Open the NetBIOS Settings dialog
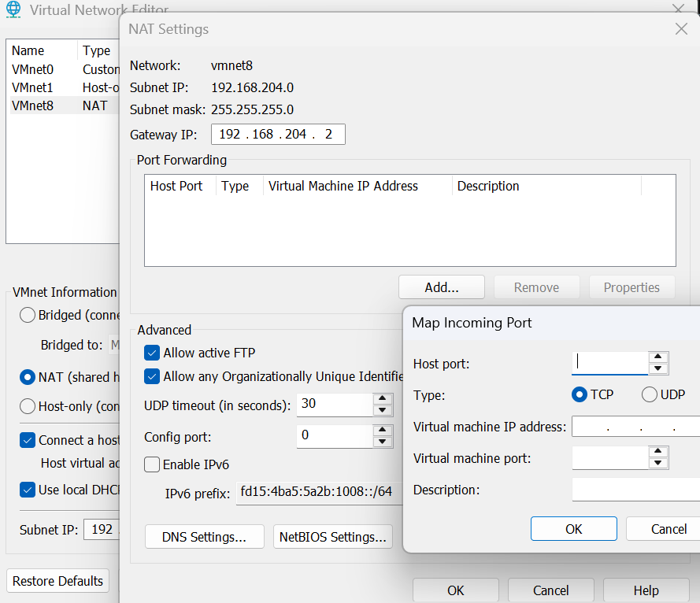Image resolution: width=700 pixels, height=603 pixels. click(x=333, y=536)
